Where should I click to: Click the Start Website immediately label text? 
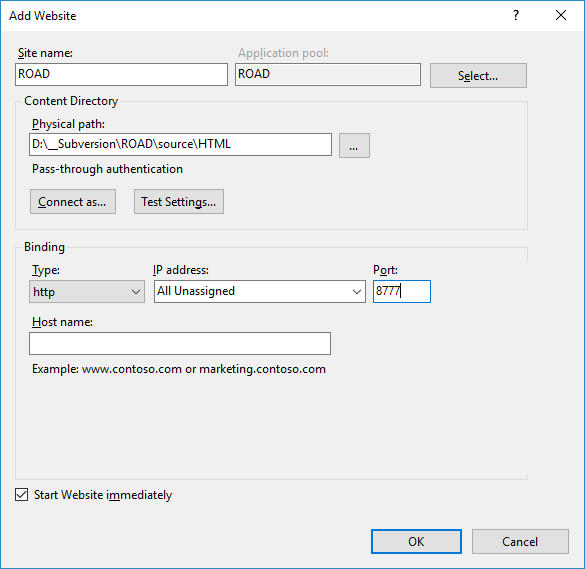click(x=103, y=495)
